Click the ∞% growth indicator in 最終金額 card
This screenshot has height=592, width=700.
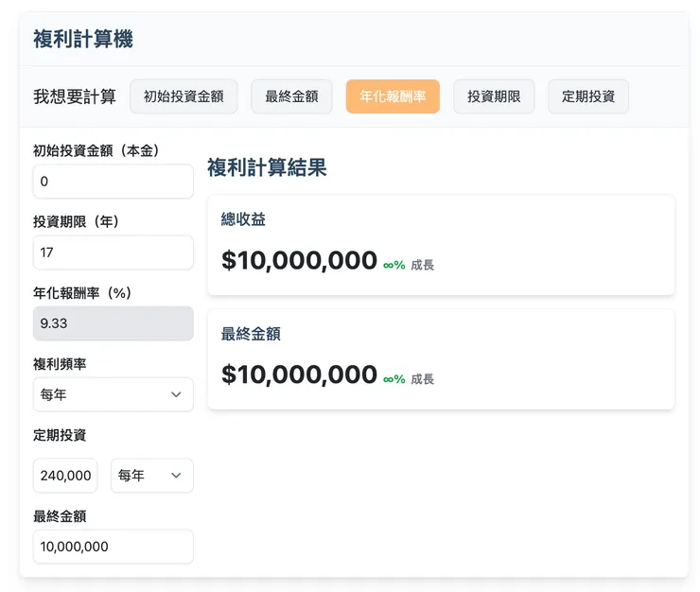click(x=394, y=379)
